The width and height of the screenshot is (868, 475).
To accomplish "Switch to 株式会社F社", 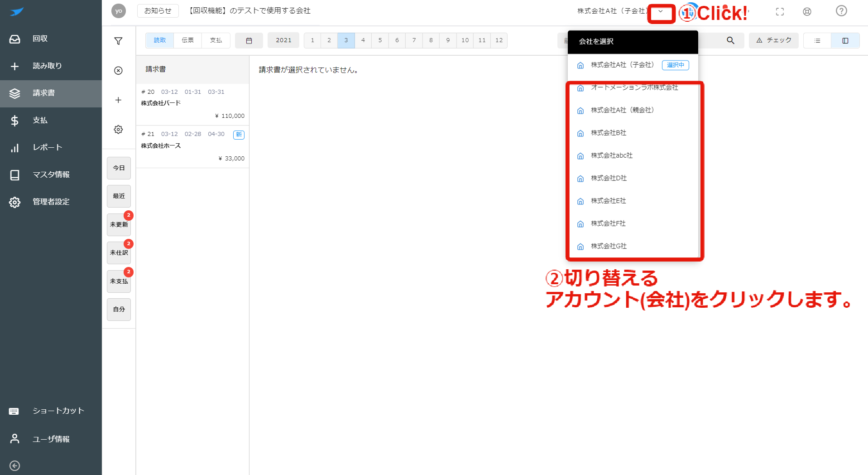I will pos(633,224).
